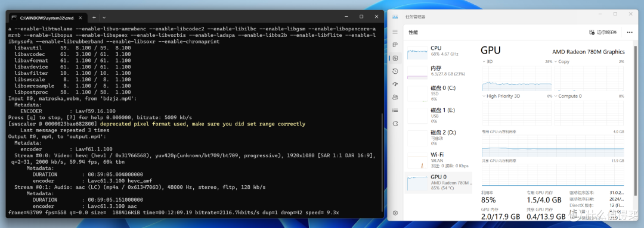This screenshot has width=644, height=228.
Task: Select GPU 0 AMD Radeon entry
Action: pos(439,183)
